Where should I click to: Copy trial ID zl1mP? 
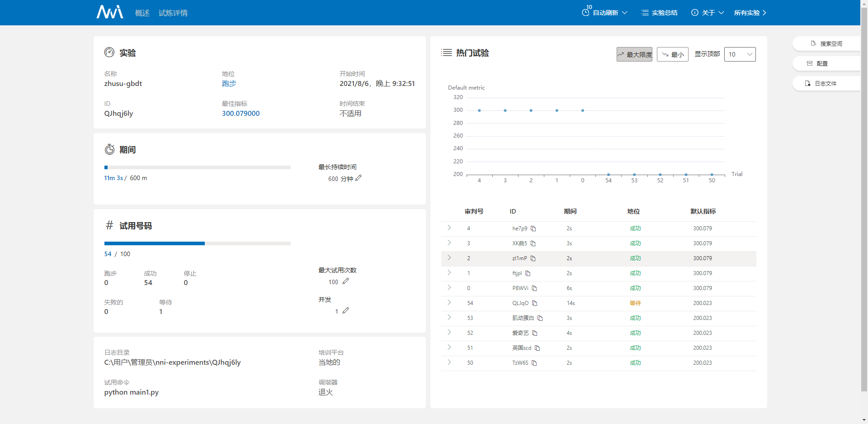pos(533,258)
